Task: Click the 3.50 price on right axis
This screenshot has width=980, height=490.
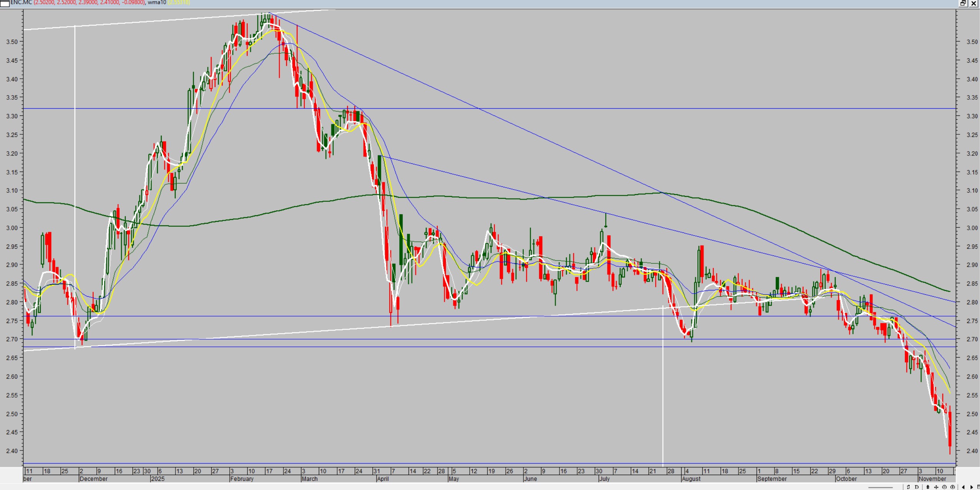Action: (x=972, y=42)
